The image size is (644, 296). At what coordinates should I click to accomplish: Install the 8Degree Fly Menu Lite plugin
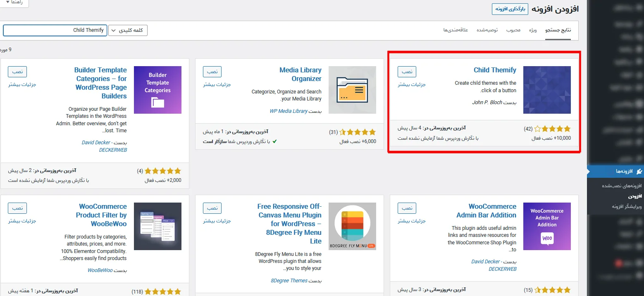pos(212,208)
